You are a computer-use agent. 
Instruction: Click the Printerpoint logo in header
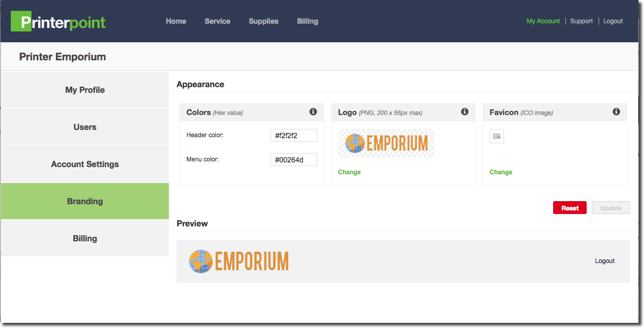point(58,22)
